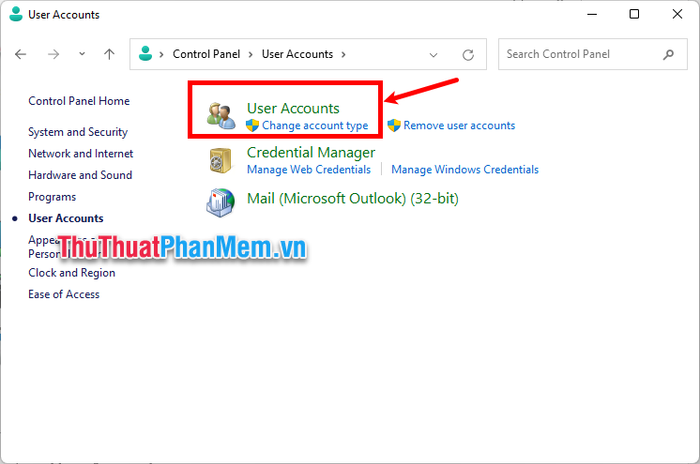Open the Change account type link
Screen dimensions: 700x464
point(314,126)
